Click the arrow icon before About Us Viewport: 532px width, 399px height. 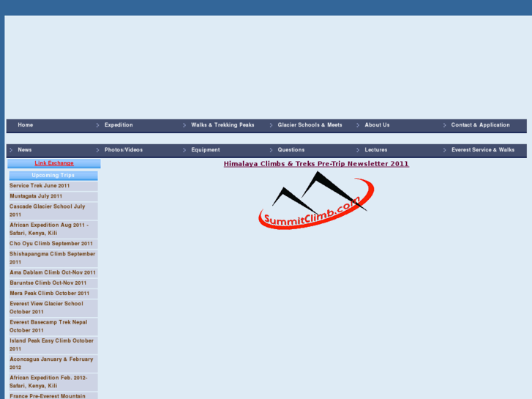[358, 125]
